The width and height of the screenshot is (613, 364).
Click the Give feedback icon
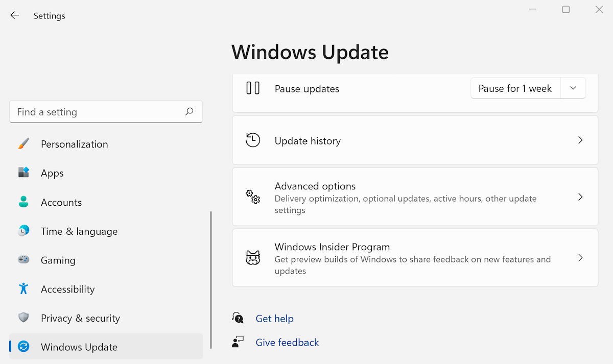(238, 342)
